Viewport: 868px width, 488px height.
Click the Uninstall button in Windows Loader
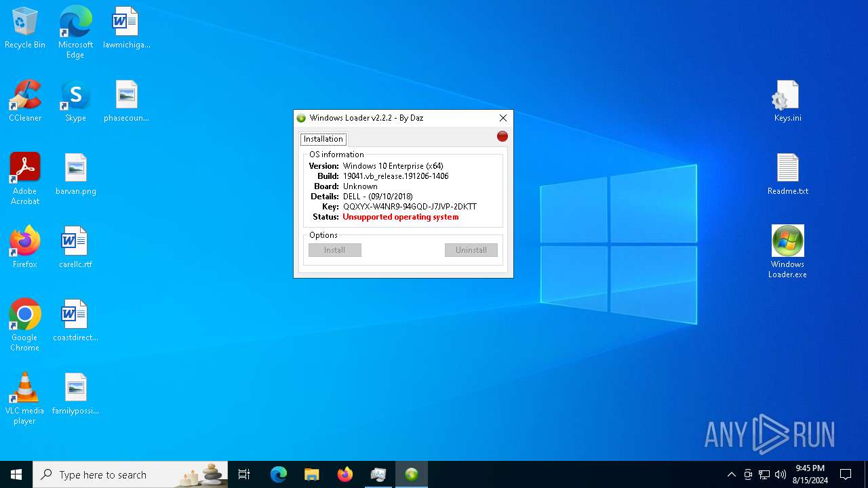pos(471,250)
